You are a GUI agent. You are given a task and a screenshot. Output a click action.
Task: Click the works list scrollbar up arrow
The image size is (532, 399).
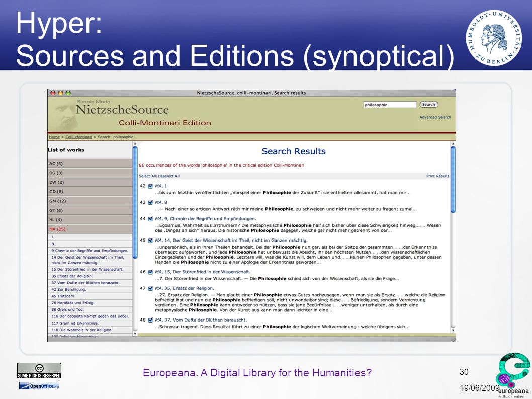[x=135, y=144]
